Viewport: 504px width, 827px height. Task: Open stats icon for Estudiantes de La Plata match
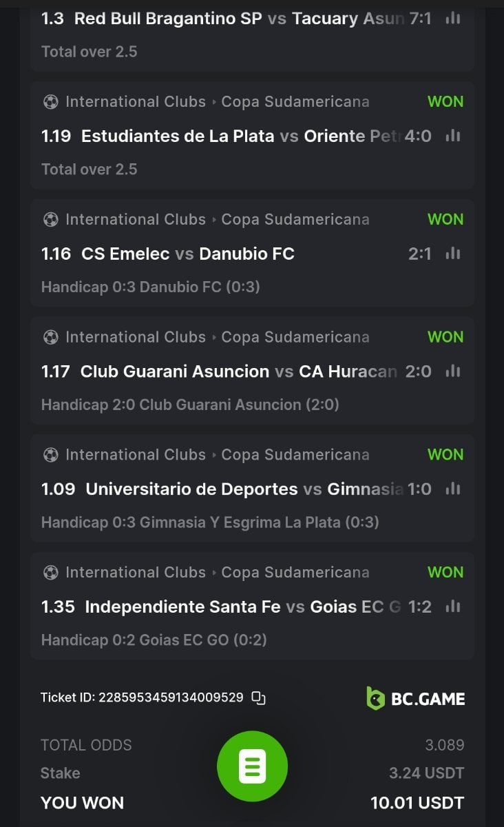pos(452,136)
